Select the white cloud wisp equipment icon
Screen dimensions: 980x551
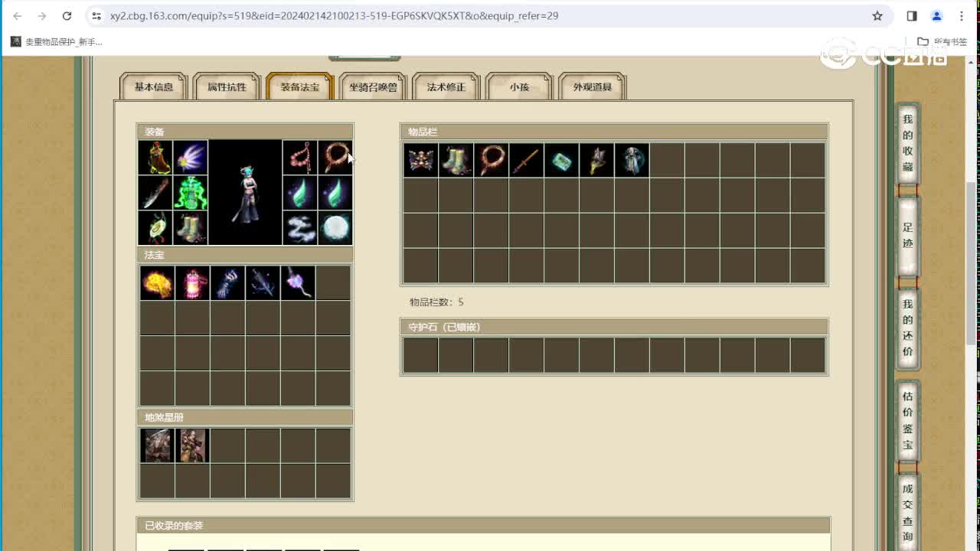[300, 228]
